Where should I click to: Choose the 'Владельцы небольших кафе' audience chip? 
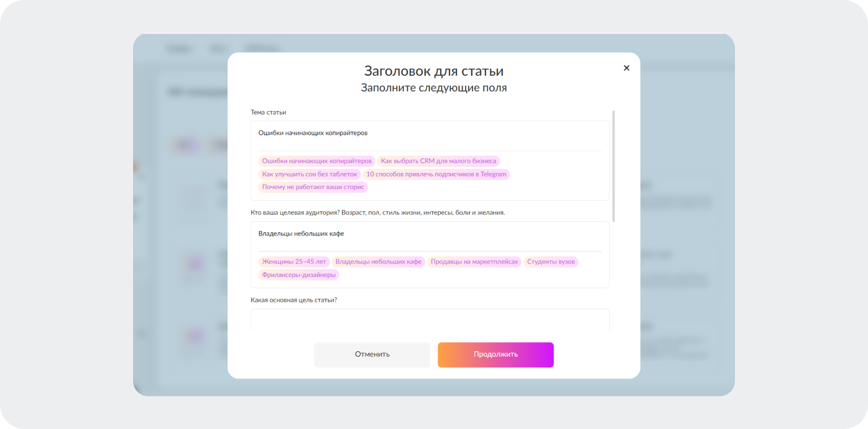tap(378, 262)
